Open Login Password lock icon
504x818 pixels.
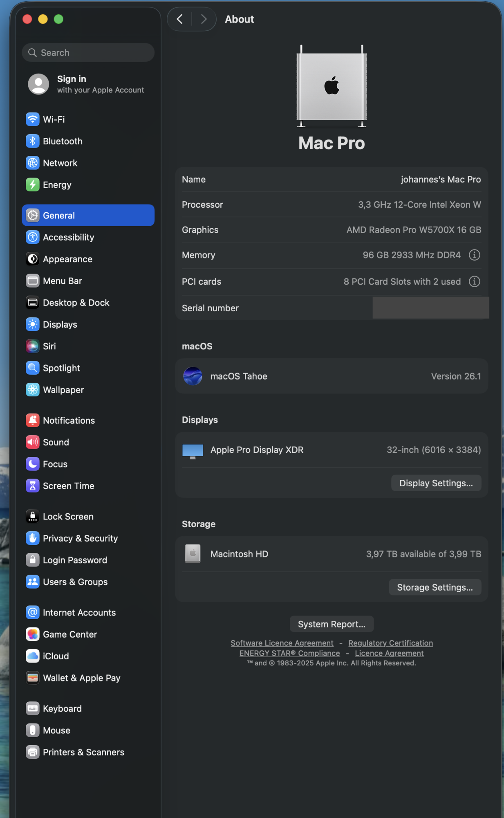tap(33, 560)
